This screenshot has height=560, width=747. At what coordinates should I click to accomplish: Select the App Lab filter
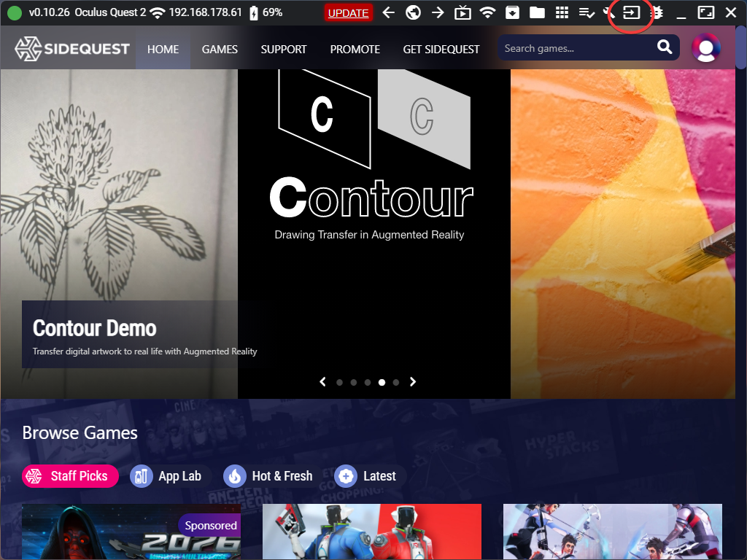pos(171,475)
